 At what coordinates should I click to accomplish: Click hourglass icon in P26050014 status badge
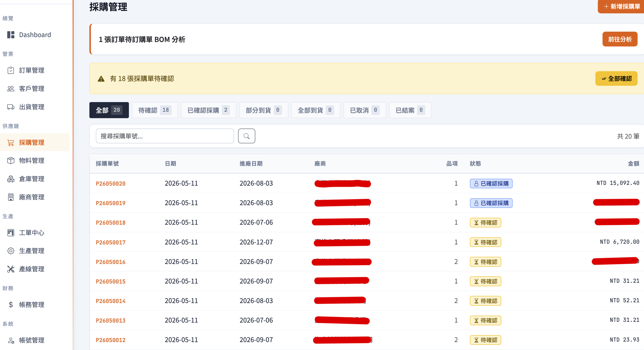(x=476, y=301)
